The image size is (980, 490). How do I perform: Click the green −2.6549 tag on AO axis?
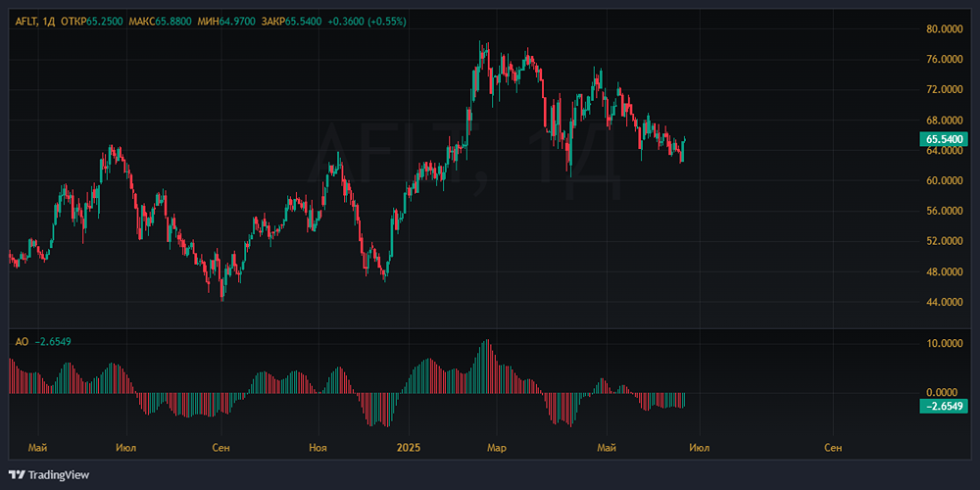pos(945,406)
